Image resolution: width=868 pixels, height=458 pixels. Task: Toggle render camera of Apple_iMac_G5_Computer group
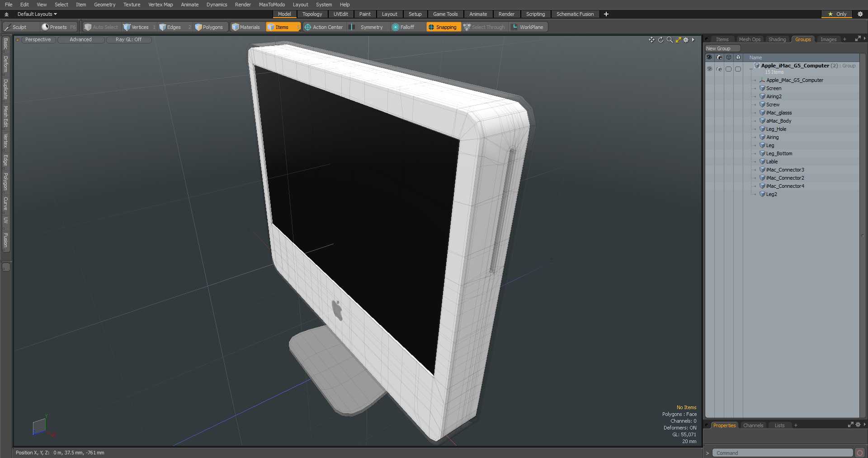719,69
